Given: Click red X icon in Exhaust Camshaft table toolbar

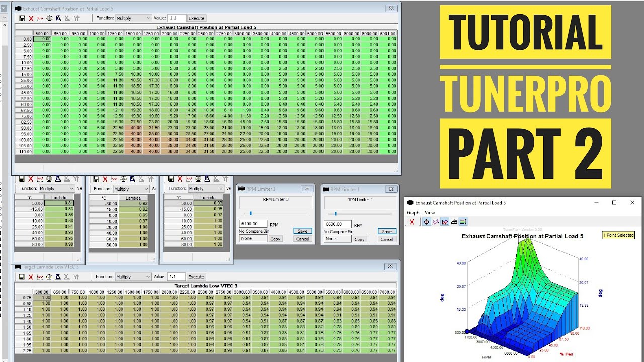Looking at the screenshot, I should pyautogui.click(x=31, y=18).
